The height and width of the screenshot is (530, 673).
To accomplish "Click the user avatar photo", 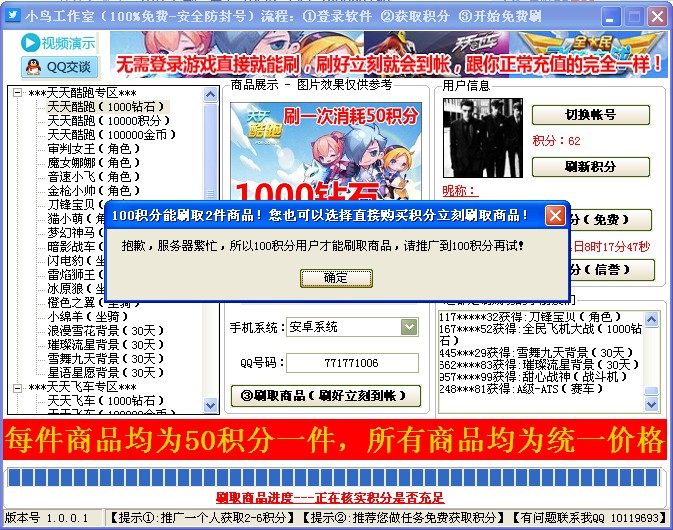I will pos(483,138).
